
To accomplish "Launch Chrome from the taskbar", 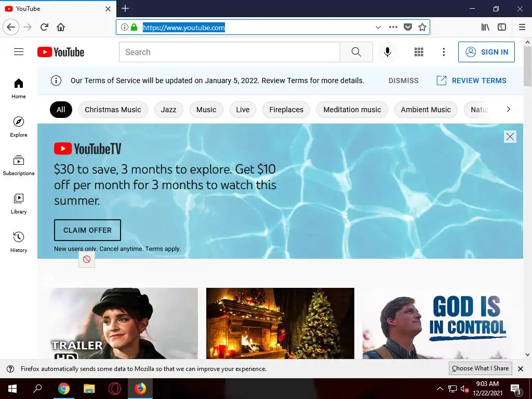I will pos(63,389).
